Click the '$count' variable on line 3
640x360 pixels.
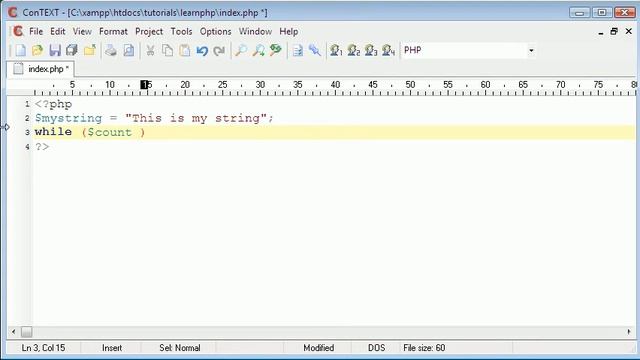click(x=109, y=132)
